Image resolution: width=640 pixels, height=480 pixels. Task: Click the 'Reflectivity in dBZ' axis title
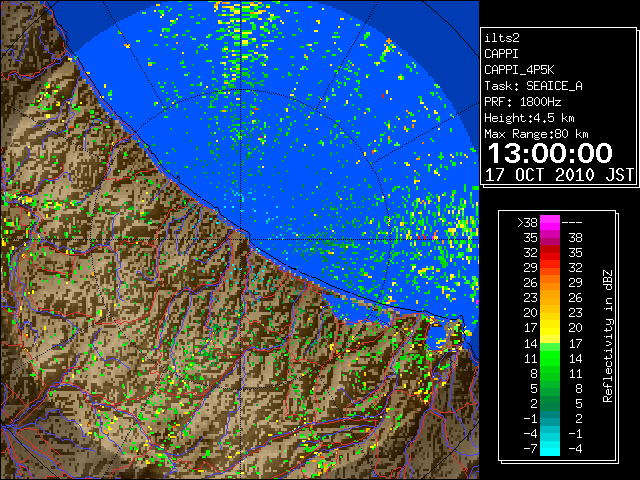(608, 336)
